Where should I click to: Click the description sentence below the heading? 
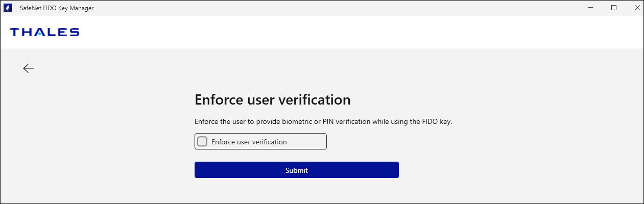tap(323, 122)
